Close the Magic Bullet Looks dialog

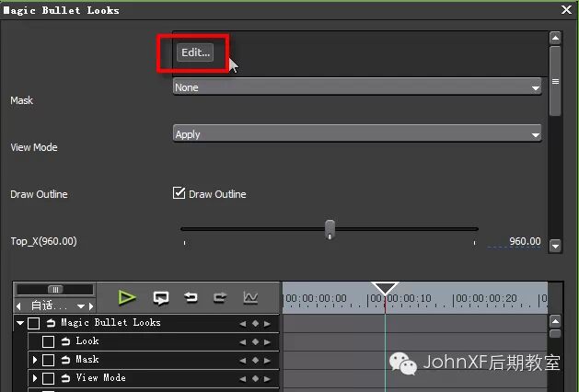(566, 9)
